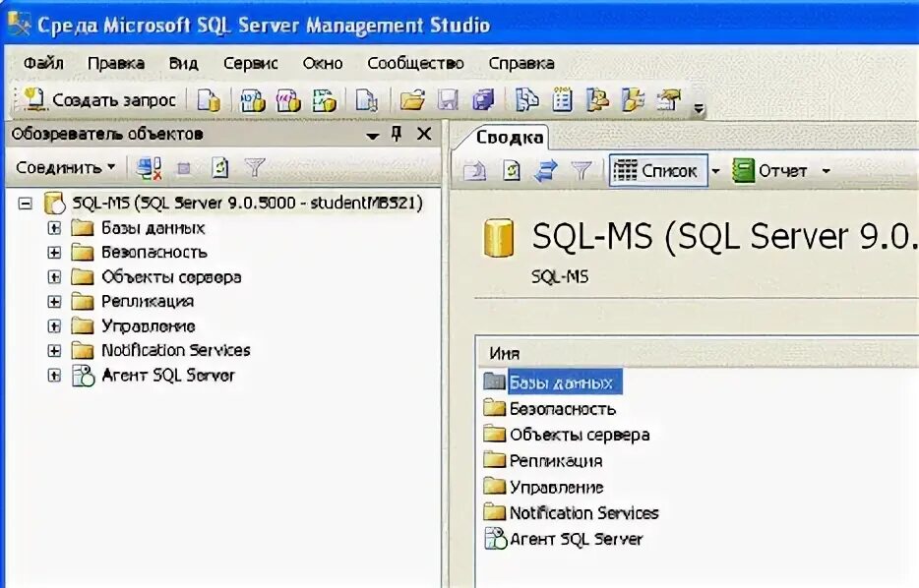
Task: Click the Создать запрос new query button
Action: point(99,100)
